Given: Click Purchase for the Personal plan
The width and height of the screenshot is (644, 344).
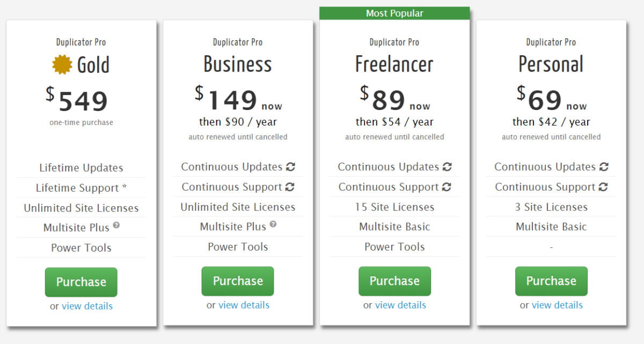Looking at the screenshot, I should pyautogui.click(x=551, y=281).
